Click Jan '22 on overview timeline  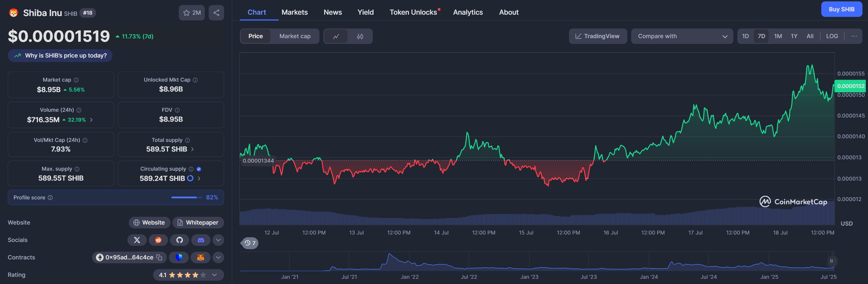tap(409, 277)
